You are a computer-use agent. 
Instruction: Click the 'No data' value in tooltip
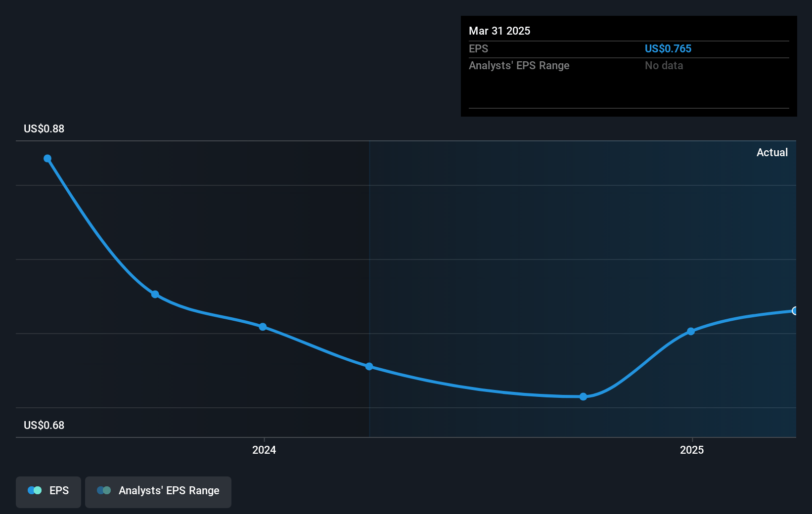coord(664,65)
